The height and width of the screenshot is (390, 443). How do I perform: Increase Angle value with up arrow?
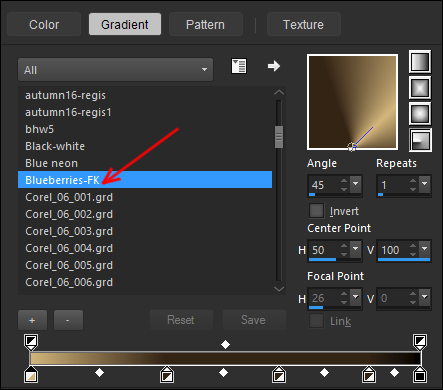(344, 181)
